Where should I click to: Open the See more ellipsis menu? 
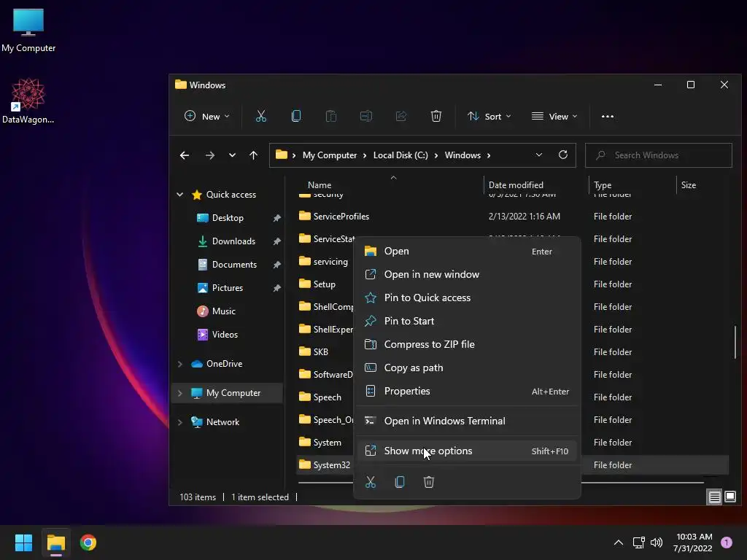pos(608,116)
